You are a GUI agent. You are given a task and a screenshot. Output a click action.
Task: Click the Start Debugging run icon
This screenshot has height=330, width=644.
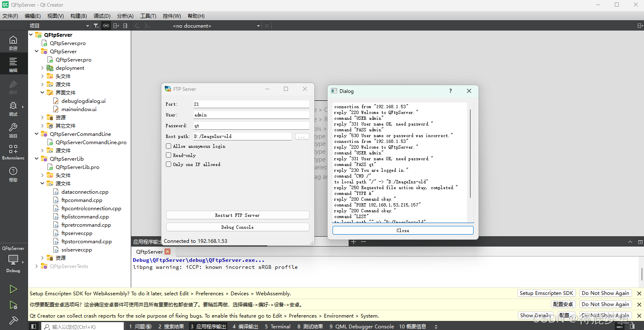(13, 305)
